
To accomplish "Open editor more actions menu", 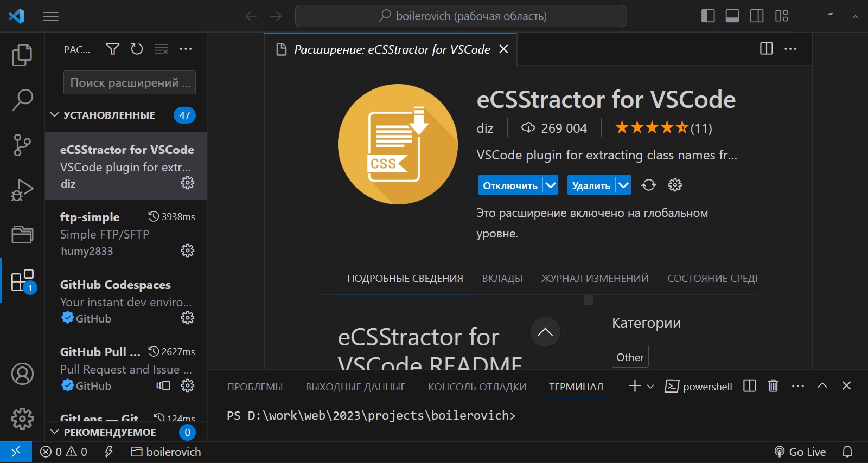I will pos(790,49).
